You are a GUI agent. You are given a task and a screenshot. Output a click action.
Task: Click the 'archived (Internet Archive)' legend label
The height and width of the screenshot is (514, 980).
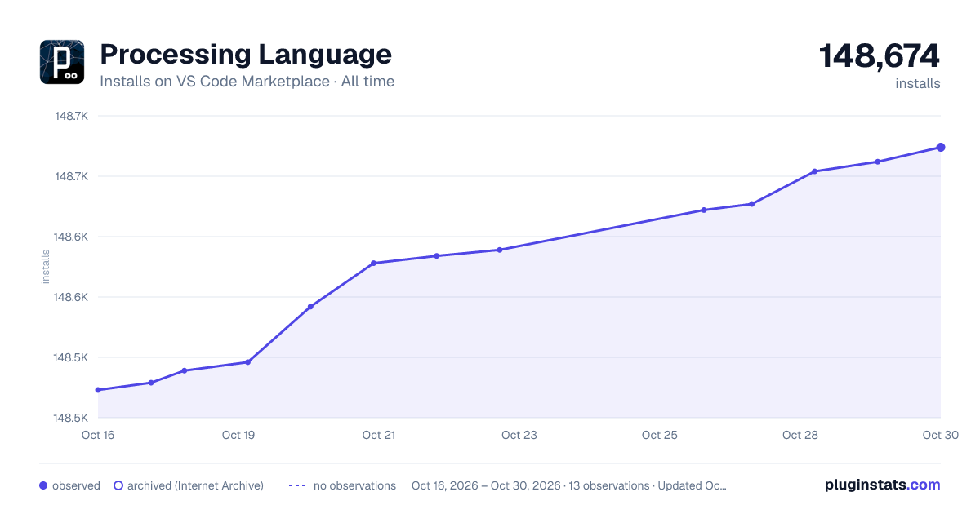pyautogui.click(x=195, y=485)
